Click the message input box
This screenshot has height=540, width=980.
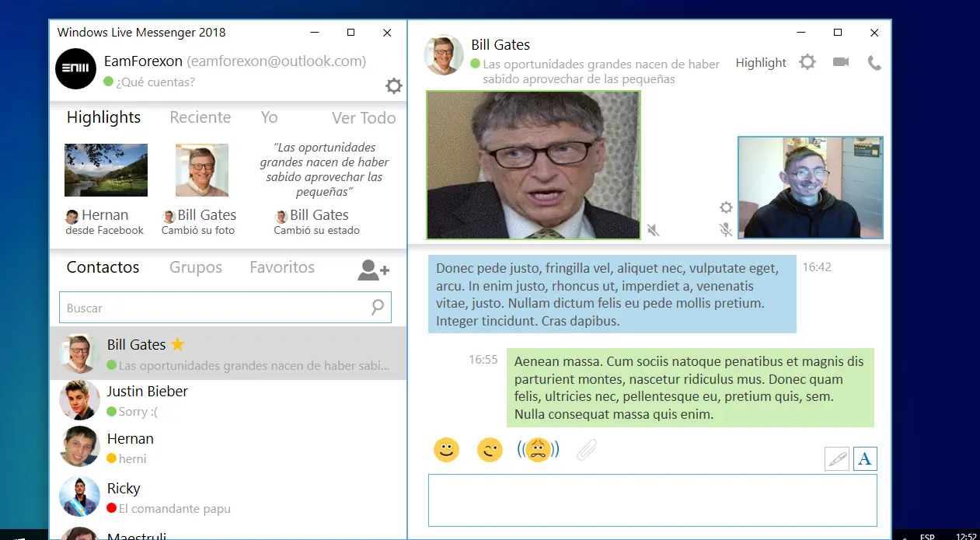[x=653, y=500]
